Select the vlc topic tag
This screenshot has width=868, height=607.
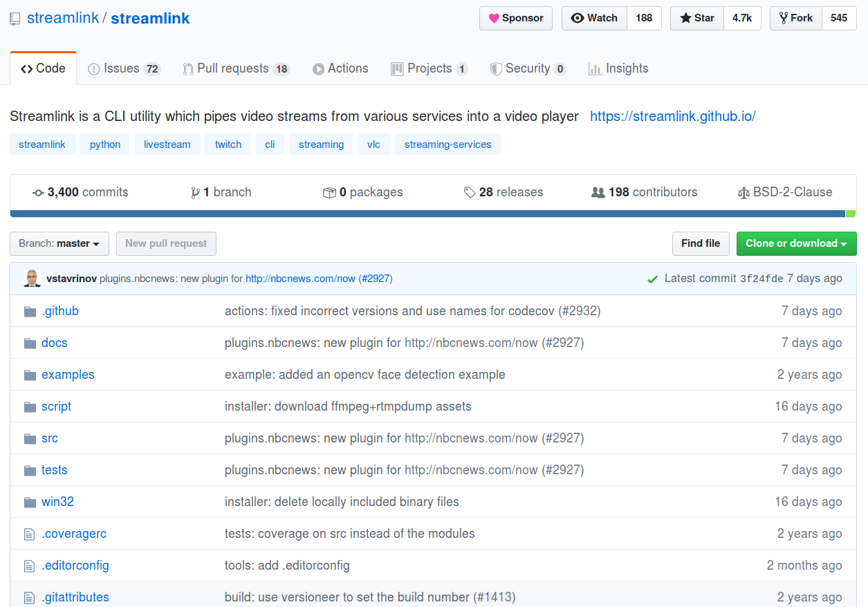(374, 144)
